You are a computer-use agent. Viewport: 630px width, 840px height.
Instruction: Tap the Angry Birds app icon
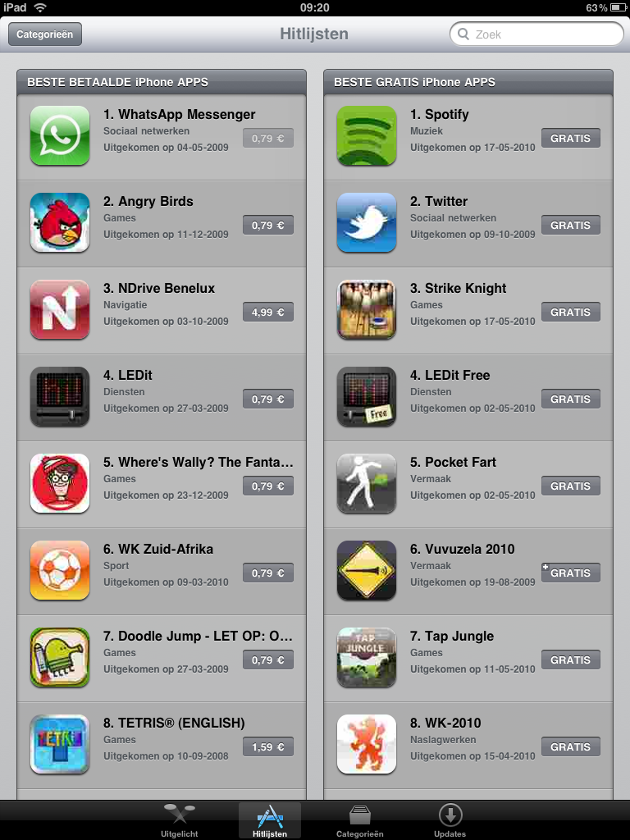(59, 222)
